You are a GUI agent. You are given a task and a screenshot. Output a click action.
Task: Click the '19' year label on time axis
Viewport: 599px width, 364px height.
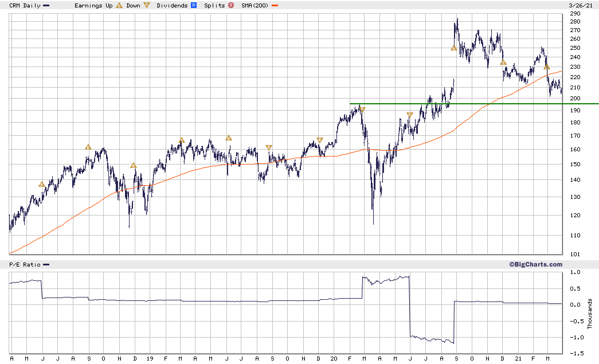tap(150, 359)
